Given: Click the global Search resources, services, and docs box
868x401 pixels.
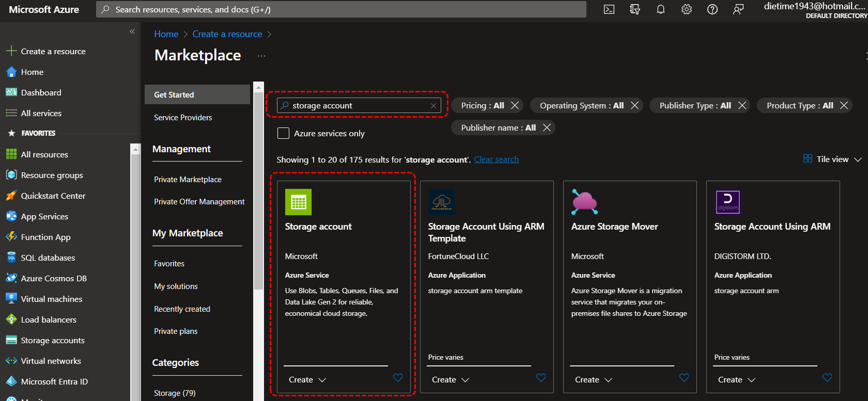Looking at the screenshot, I should pos(341,9).
